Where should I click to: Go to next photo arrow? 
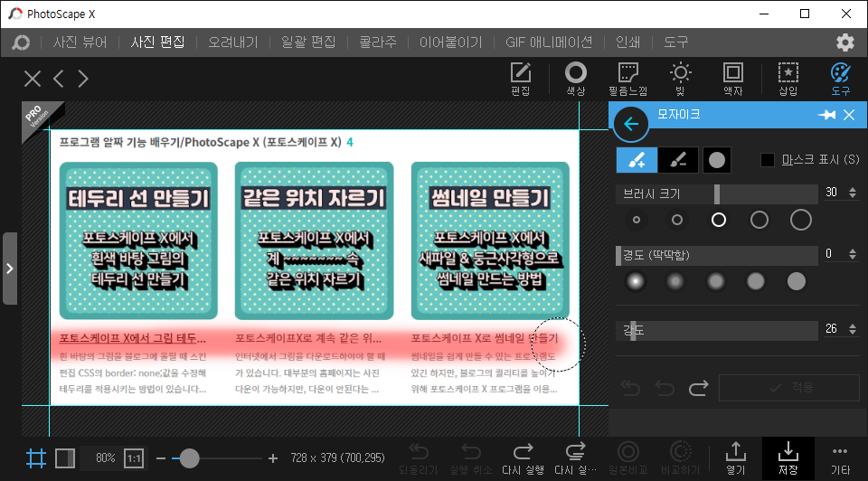(83, 79)
